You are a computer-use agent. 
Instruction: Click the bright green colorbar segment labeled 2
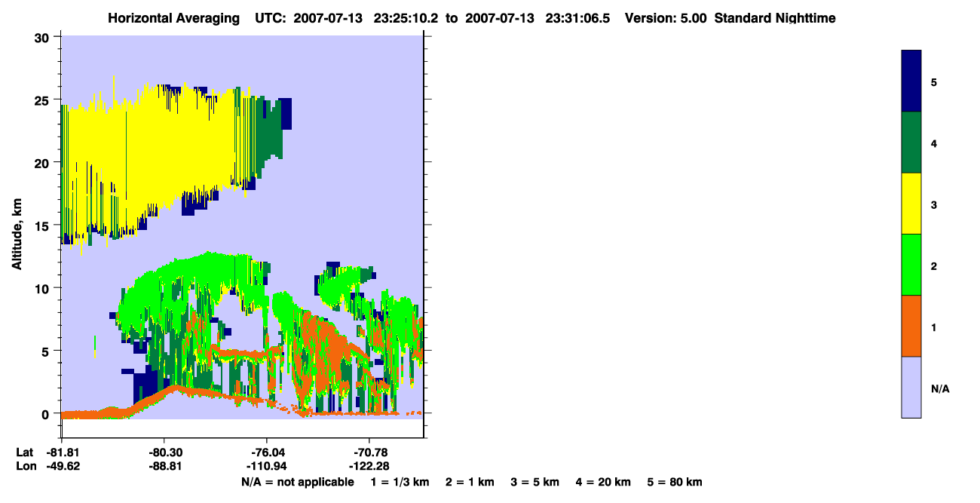click(911, 265)
